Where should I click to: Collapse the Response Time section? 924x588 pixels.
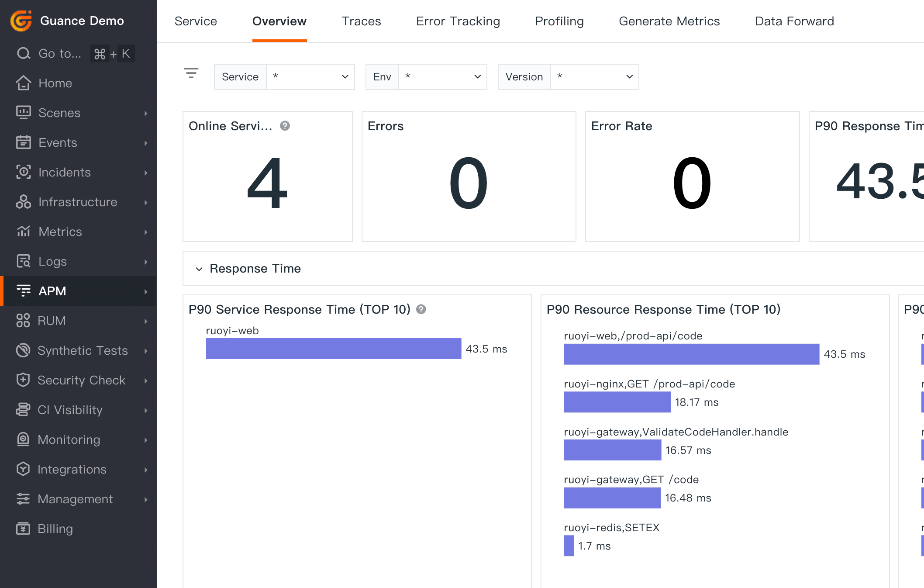[199, 269]
